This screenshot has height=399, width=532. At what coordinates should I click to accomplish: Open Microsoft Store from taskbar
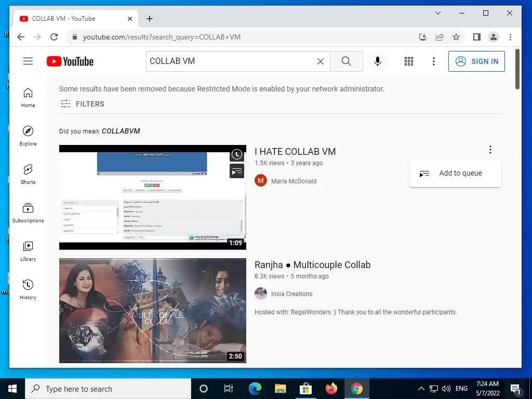305,389
